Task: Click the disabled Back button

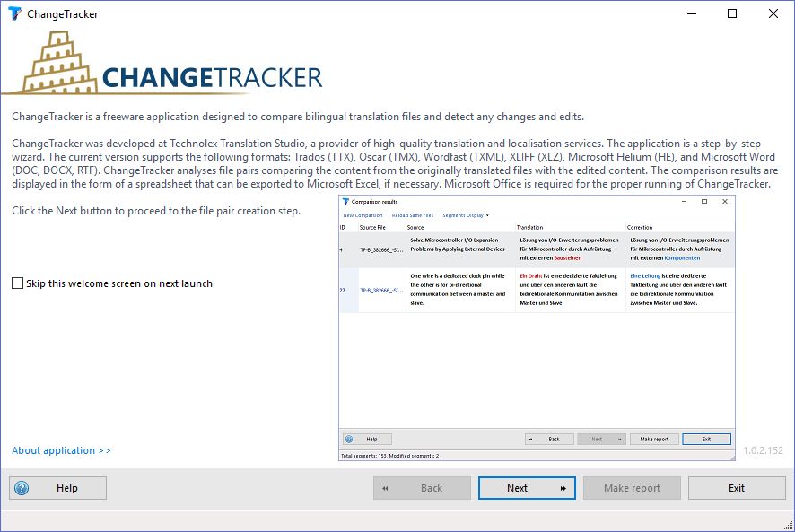Action: coord(422,488)
